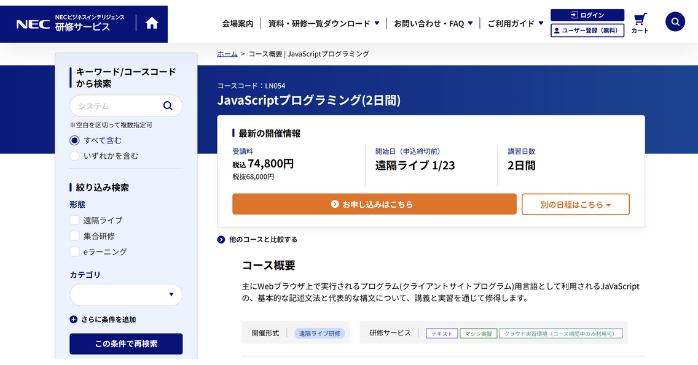Open the 別の日程はこちら dropdown

(x=576, y=204)
